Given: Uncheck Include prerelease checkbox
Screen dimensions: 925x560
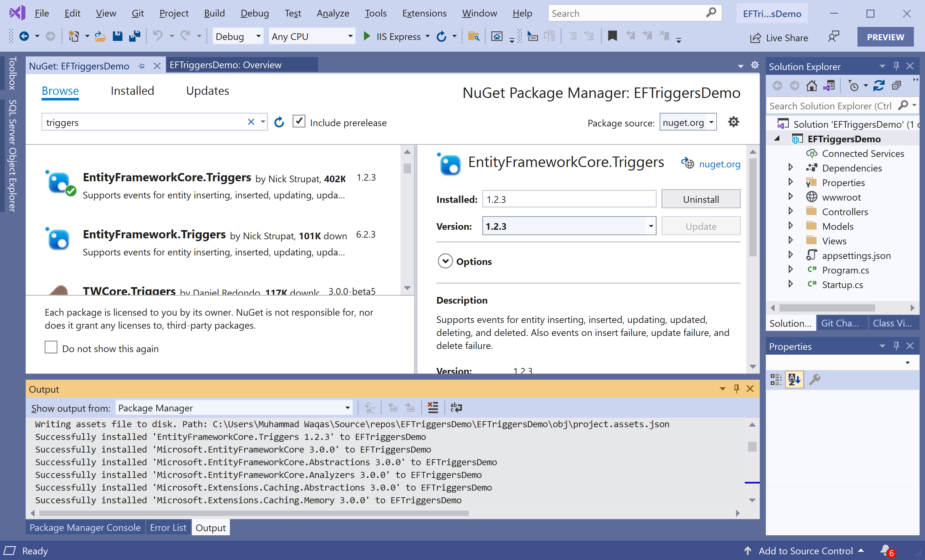Looking at the screenshot, I should [x=299, y=121].
